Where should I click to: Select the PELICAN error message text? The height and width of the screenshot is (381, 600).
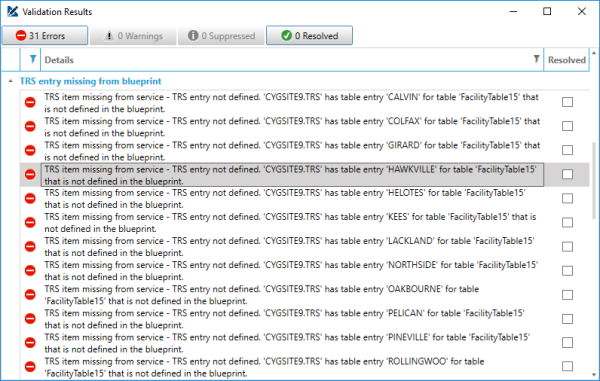click(284, 319)
